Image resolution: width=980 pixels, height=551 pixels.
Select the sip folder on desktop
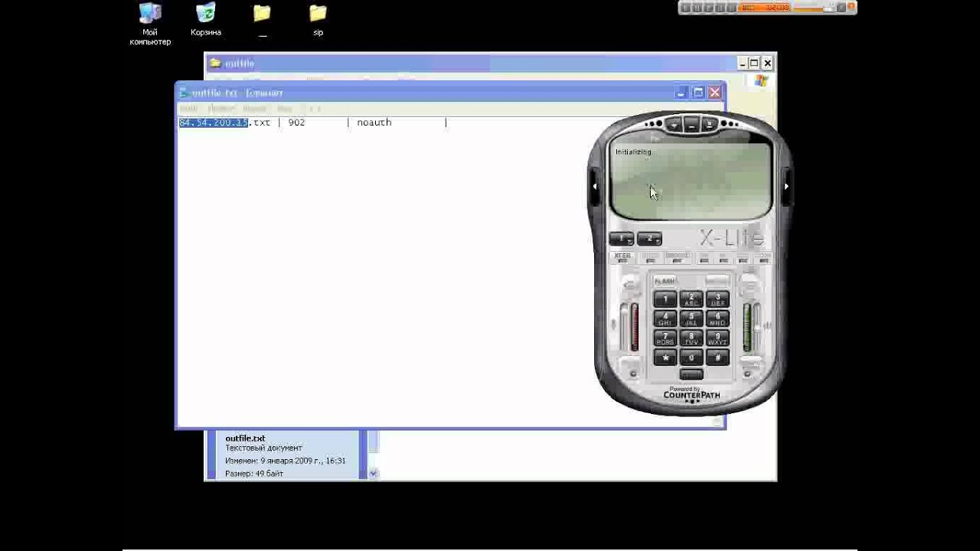click(x=318, y=20)
